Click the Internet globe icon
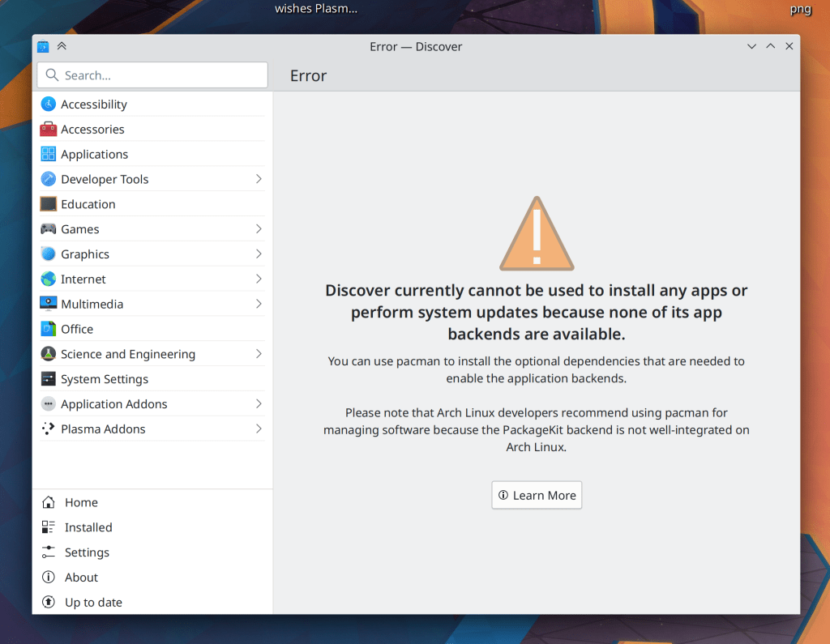This screenshot has width=830, height=644. 49,279
